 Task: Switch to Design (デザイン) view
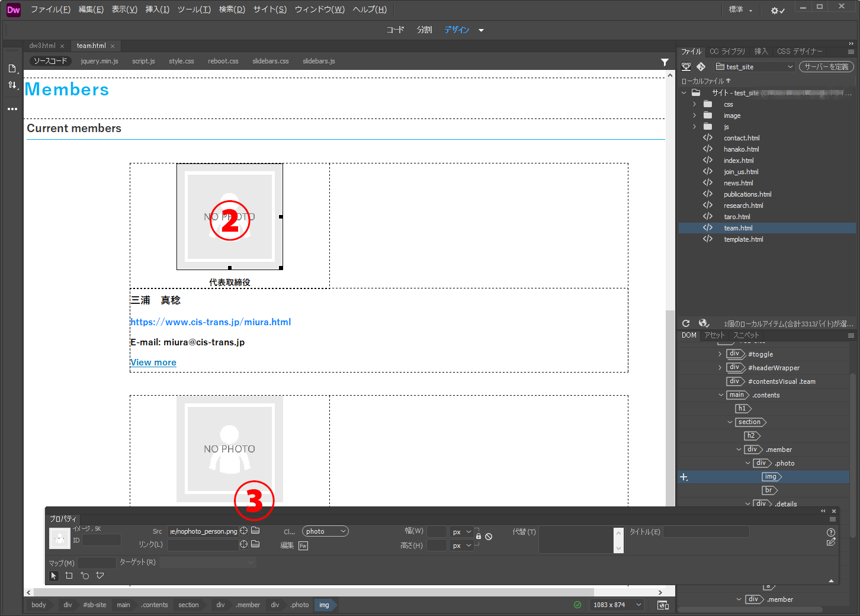457,30
